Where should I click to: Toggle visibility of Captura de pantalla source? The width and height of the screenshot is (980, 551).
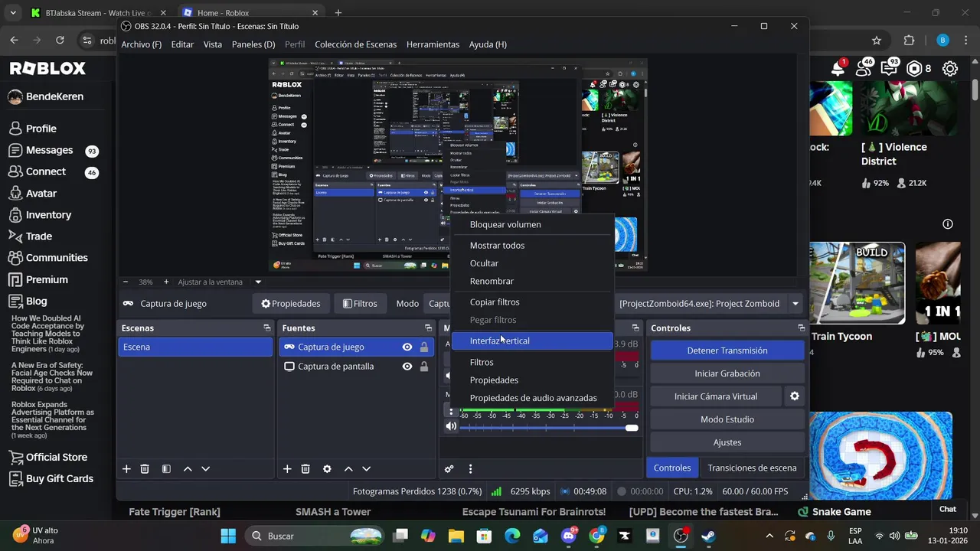pyautogui.click(x=407, y=367)
